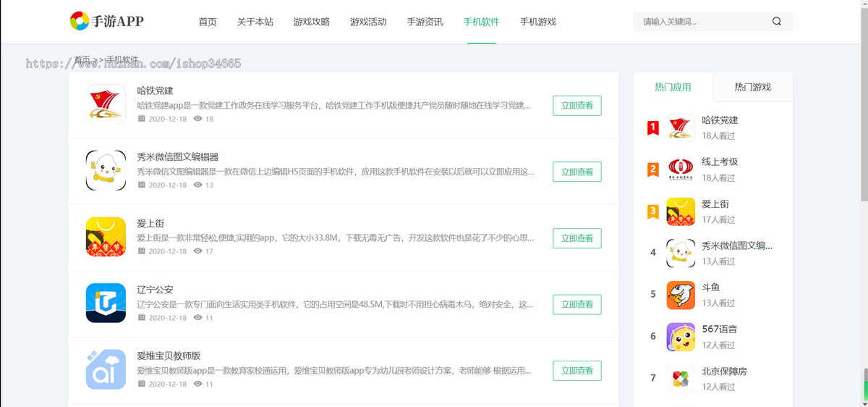Go to 首页 in navigation
Viewport: 868px width, 407px height.
pos(208,22)
